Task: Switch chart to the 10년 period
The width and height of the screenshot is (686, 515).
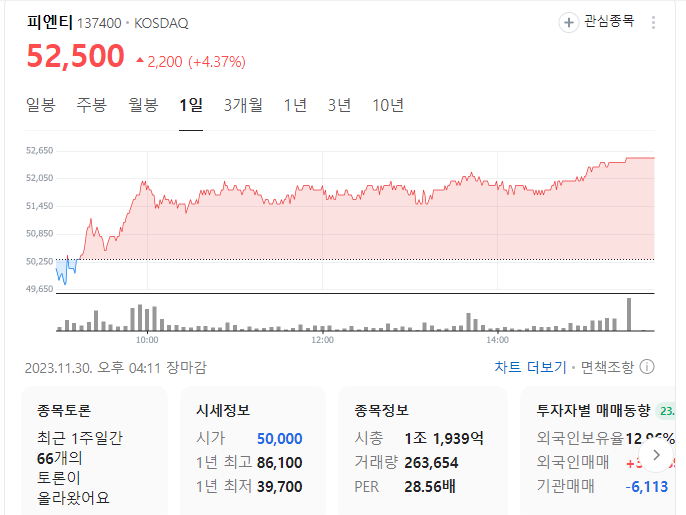Action: (x=388, y=105)
